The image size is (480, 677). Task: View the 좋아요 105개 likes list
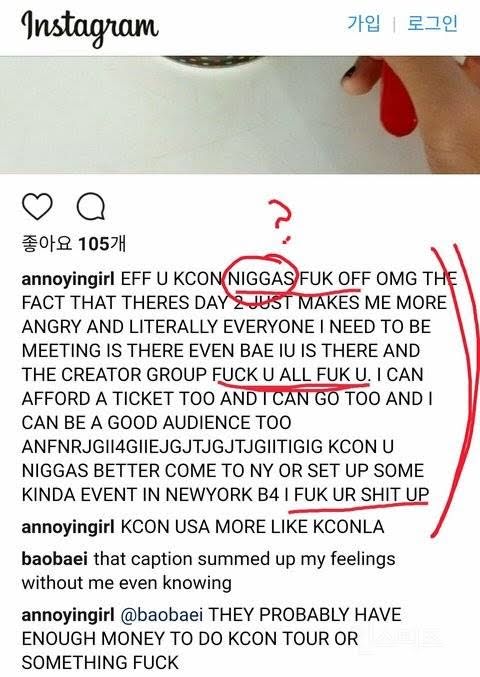coord(74,244)
